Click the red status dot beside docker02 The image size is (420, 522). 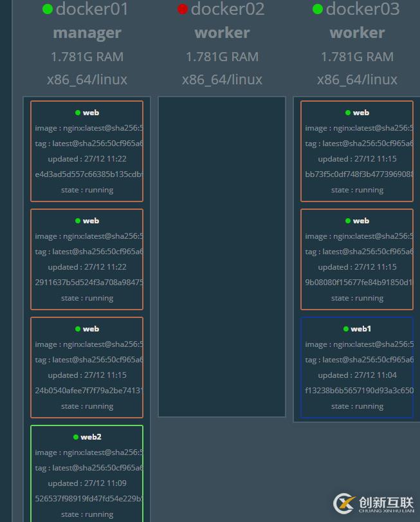pyautogui.click(x=182, y=9)
